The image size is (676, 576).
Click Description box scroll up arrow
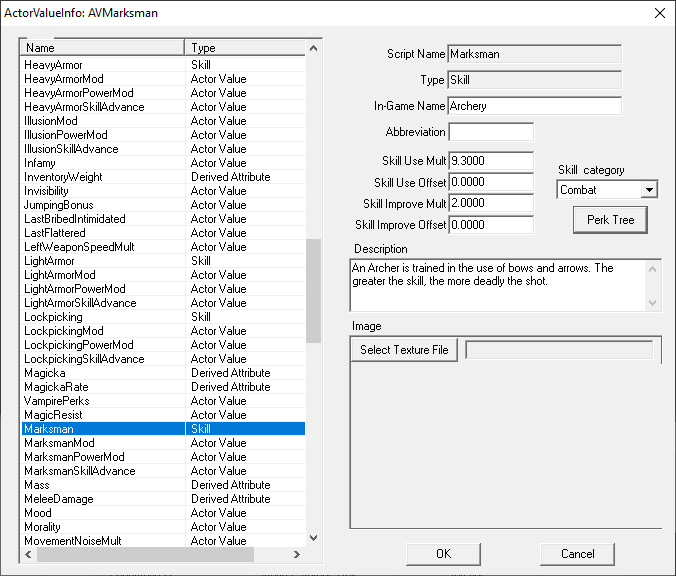652,269
